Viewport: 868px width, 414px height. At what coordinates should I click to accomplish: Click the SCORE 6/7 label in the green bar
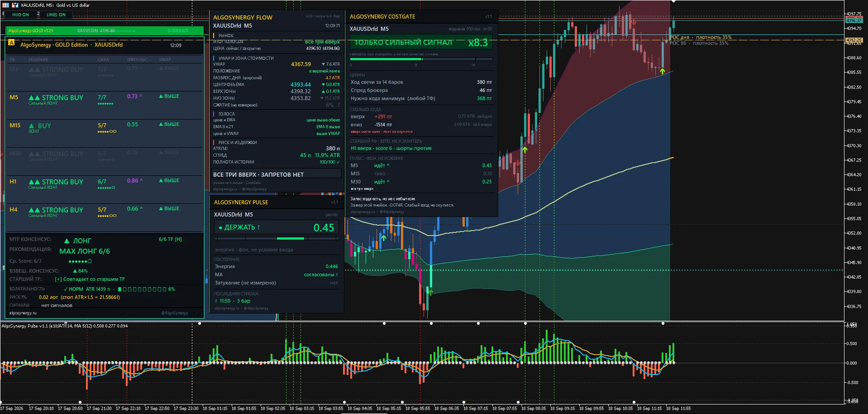point(178,31)
